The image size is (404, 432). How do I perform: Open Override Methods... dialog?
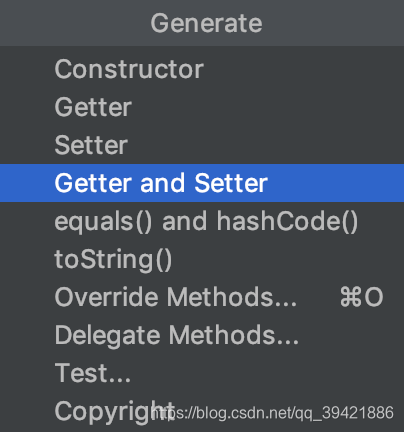[x=202, y=297]
